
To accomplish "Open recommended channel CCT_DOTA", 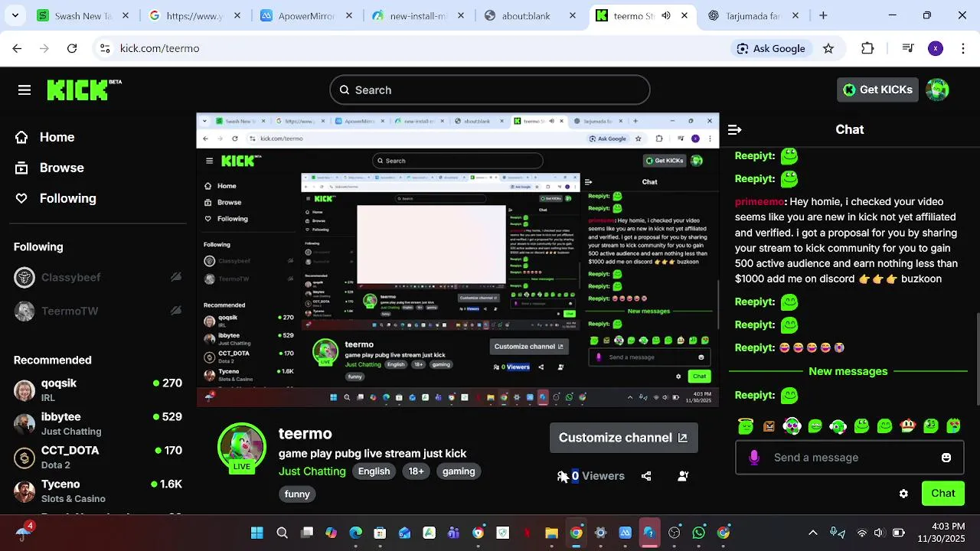I will tap(98, 457).
